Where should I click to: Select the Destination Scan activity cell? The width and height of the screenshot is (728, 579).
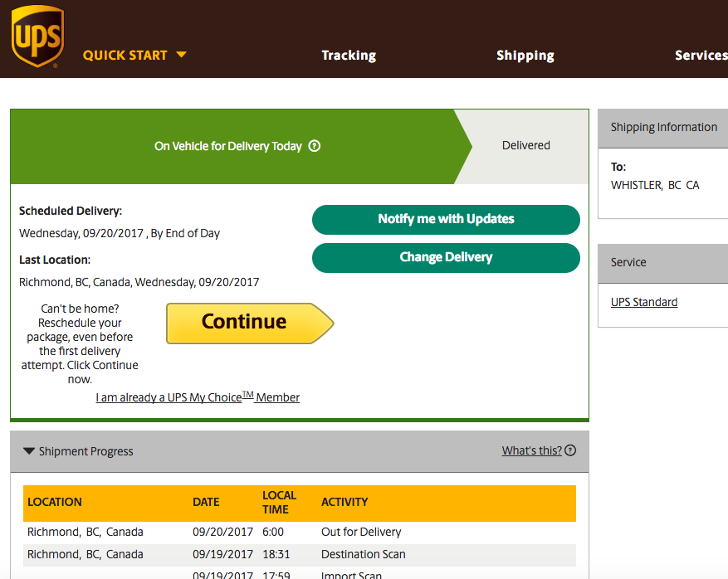tap(363, 554)
